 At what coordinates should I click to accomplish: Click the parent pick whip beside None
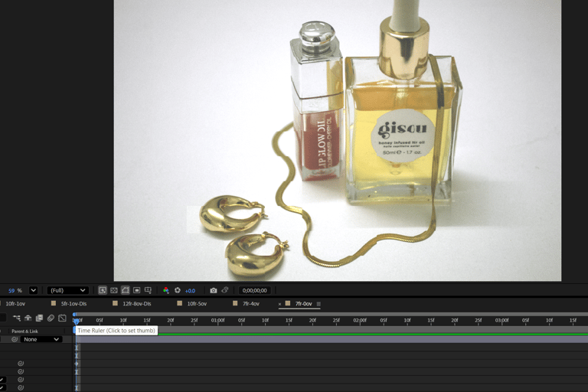coord(15,339)
